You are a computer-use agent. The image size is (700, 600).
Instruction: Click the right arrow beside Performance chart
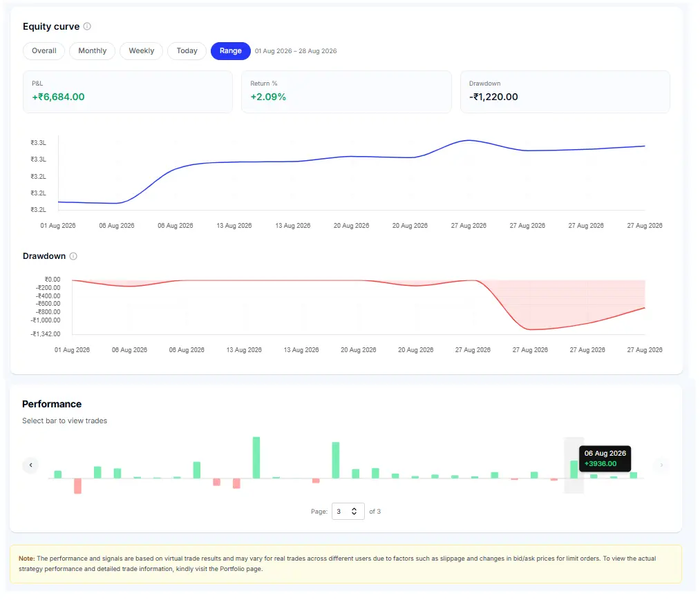[661, 465]
